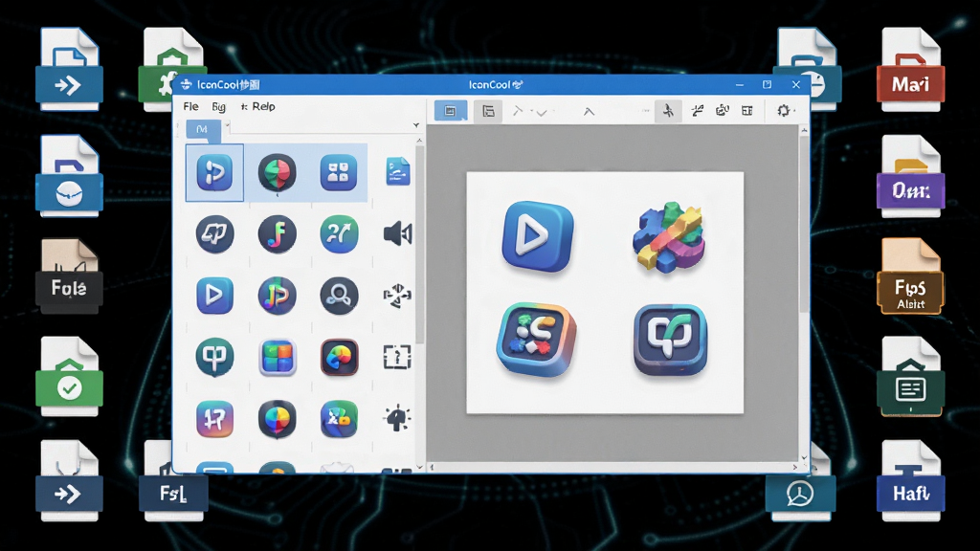980x551 pixels.
Task: Select the teal round arrow icon
Action: click(x=339, y=234)
